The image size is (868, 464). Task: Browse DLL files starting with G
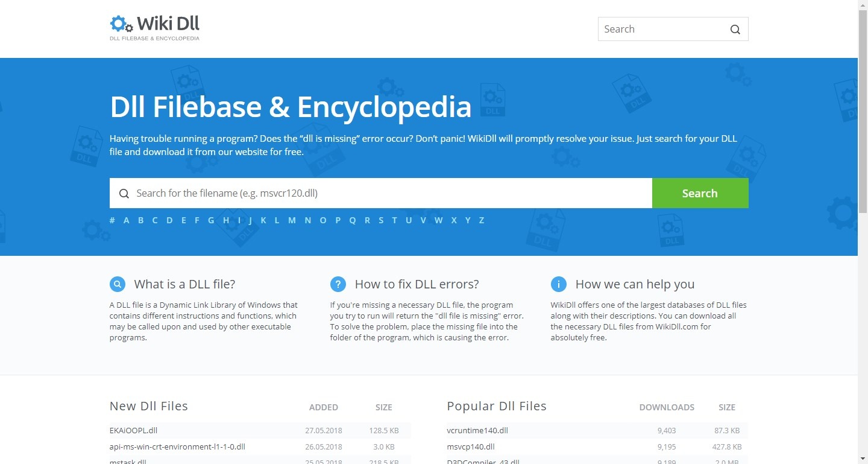click(x=211, y=220)
